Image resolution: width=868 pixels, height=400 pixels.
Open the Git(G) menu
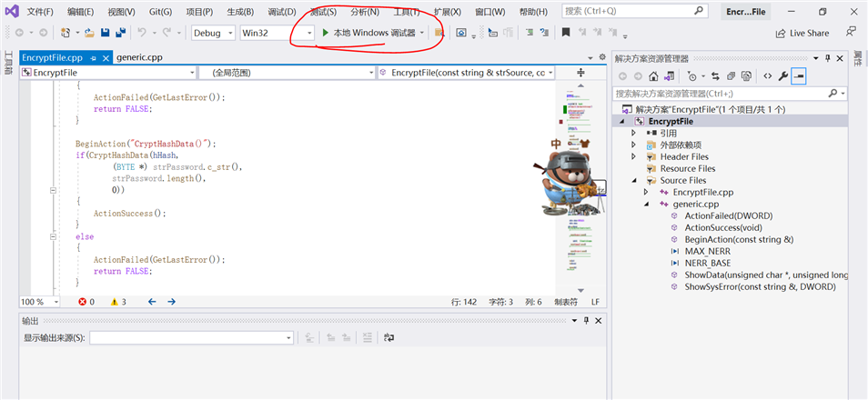[160, 12]
